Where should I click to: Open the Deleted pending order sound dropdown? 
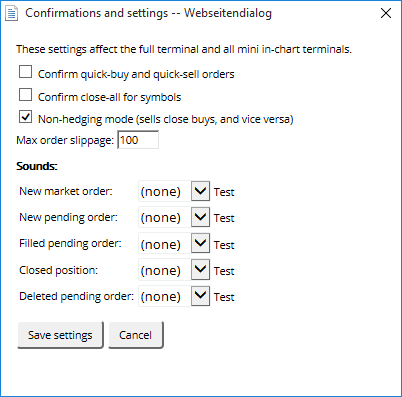coord(174,296)
